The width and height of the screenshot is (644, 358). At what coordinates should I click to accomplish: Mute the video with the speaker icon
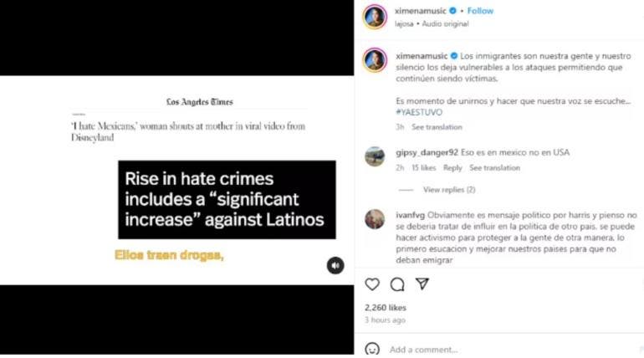(x=335, y=265)
